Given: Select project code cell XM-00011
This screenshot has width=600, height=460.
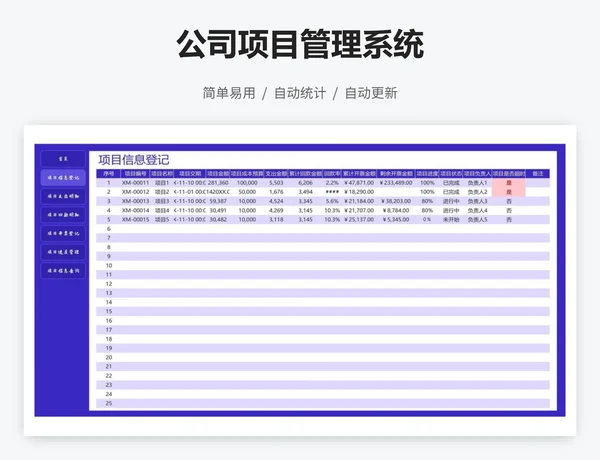Looking at the screenshot, I should click(x=135, y=183).
